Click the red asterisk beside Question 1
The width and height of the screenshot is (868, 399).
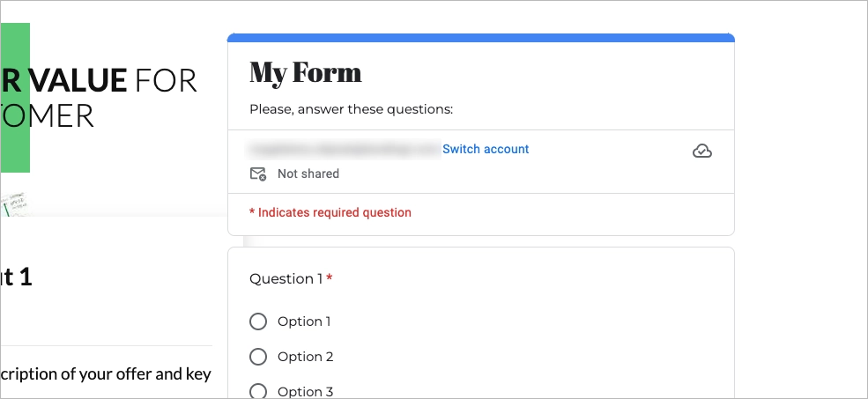[330, 278]
